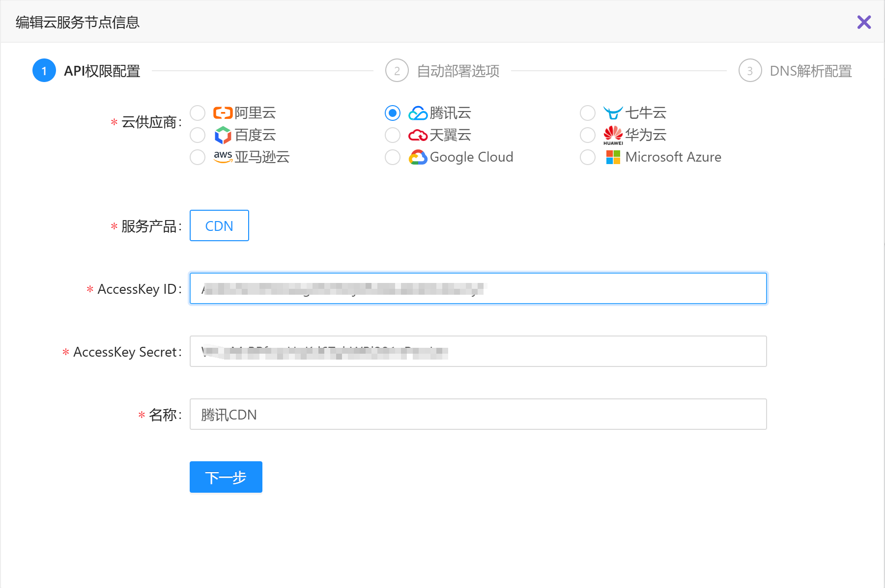The width and height of the screenshot is (885, 588).
Task: Toggle the 腾讯云 radio button
Action: (x=393, y=113)
